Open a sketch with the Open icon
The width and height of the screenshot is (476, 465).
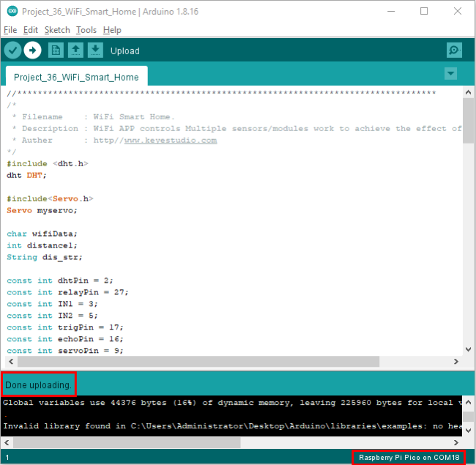pyautogui.click(x=75, y=50)
